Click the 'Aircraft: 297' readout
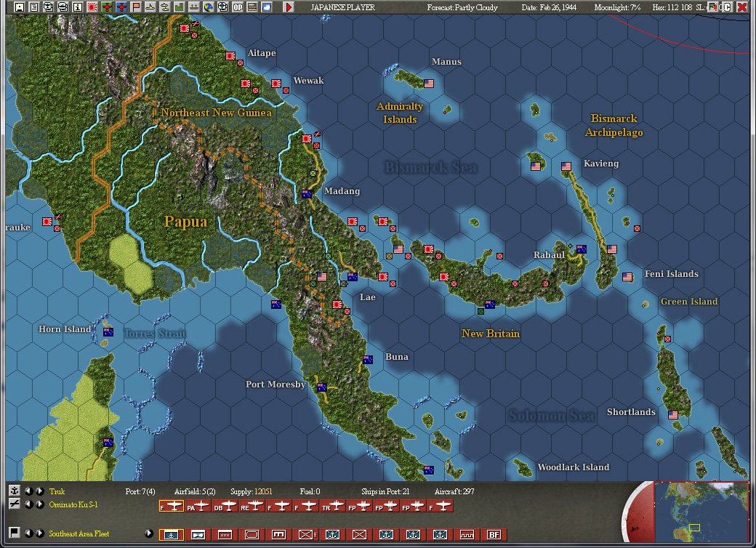Image resolution: width=756 pixels, height=548 pixels. (x=454, y=491)
